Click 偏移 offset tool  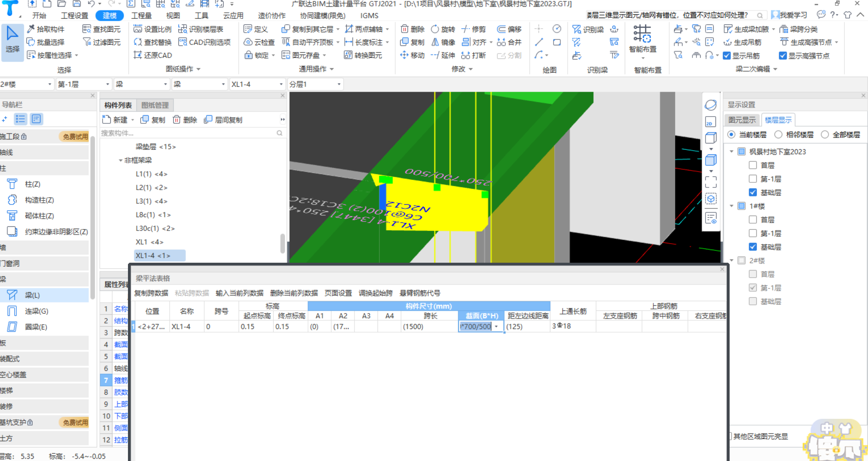click(509, 29)
